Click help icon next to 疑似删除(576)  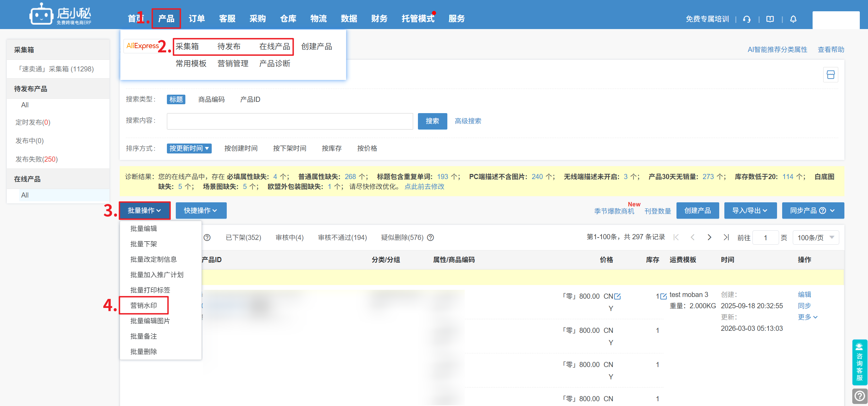(x=431, y=238)
